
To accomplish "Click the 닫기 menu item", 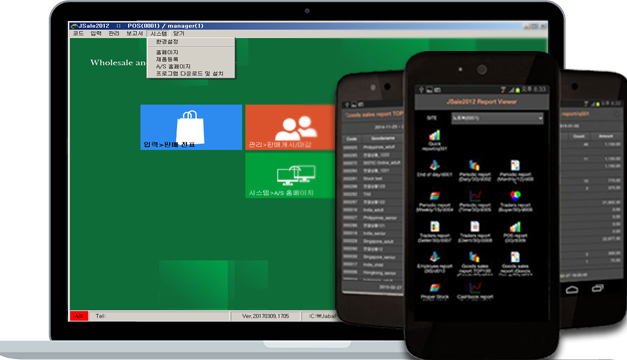I will 179,34.
